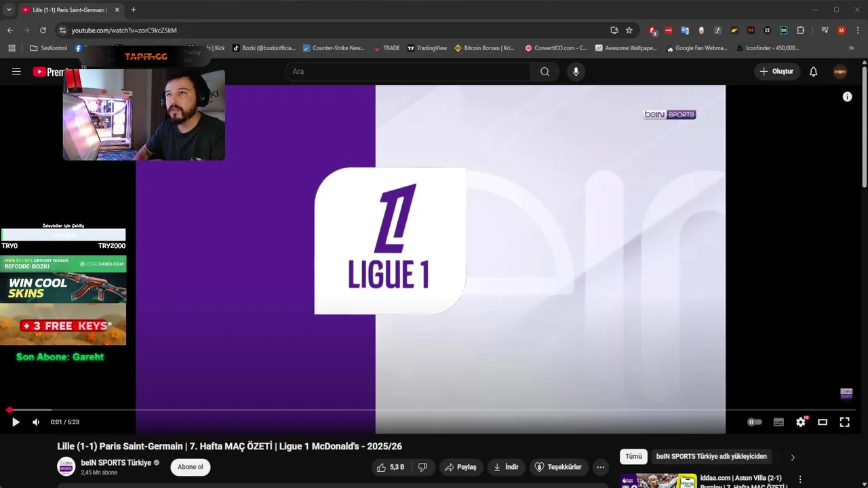
Task: Open the Google Fan Webma... bookmark
Action: [x=697, y=48]
